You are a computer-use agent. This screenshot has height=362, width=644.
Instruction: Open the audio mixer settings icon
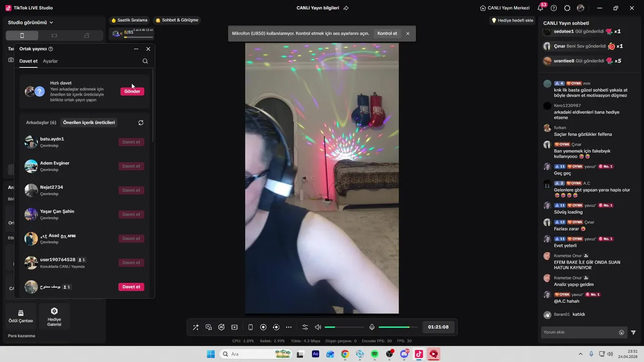pos(305,327)
